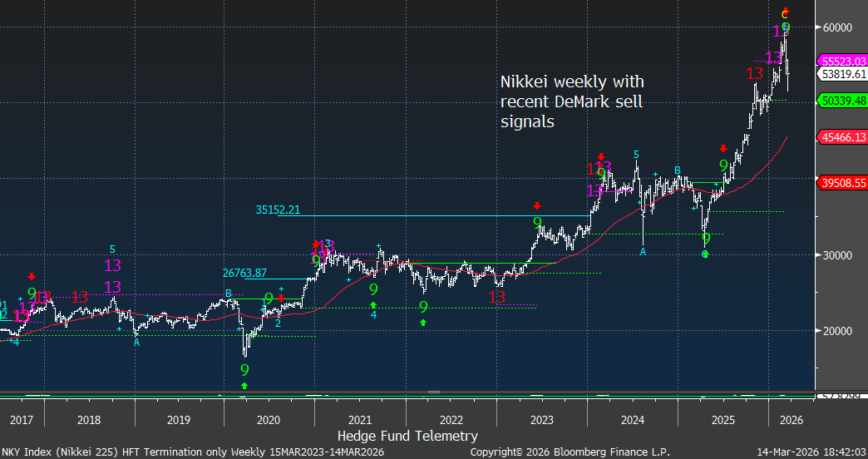Screen dimensions: 868x459
Task: Click the red down arrow above the 2025 green 9
Action: pos(723,148)
